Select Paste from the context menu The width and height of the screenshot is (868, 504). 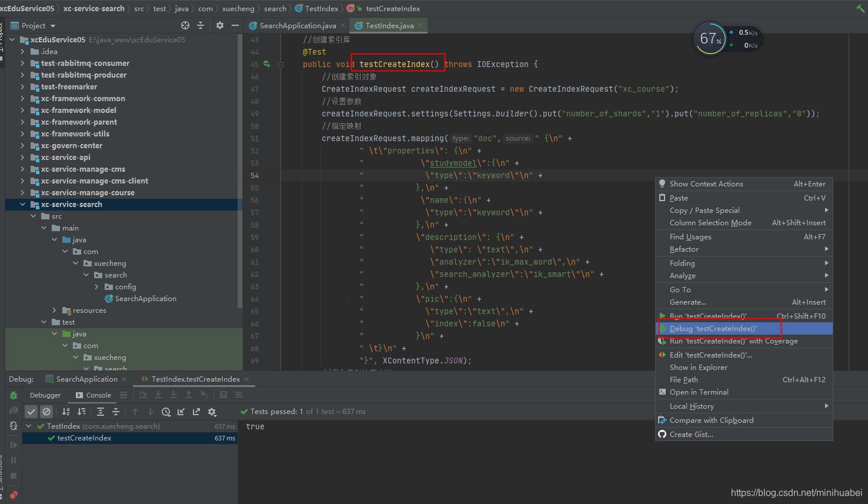tap(744, 198)
